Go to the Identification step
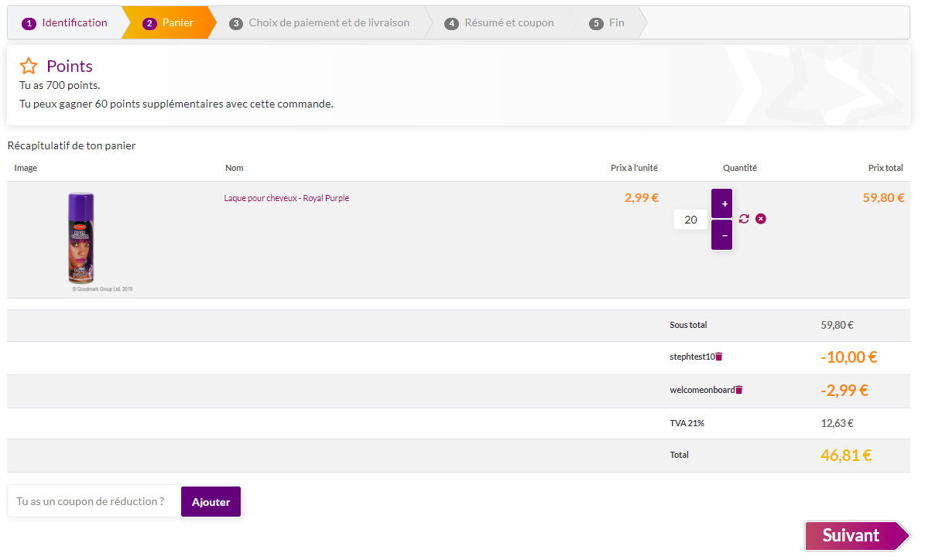This screenshot has width=925, height=560. pos(66,23)
